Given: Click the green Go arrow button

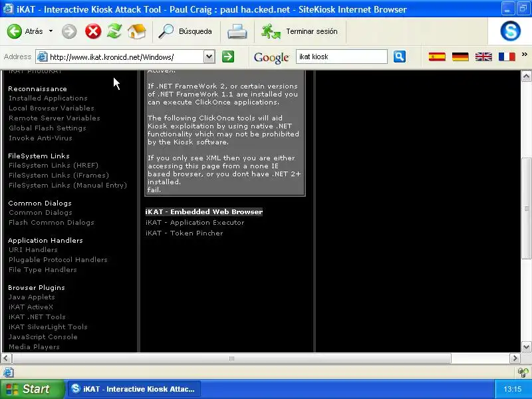Looking at the screenshot, I should 228,57.
